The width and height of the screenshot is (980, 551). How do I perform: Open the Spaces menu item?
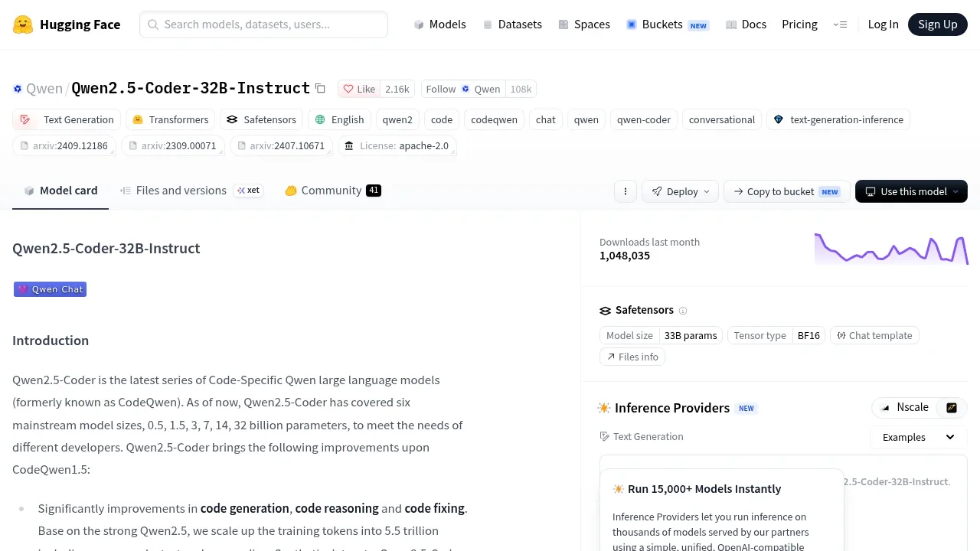[x=584, y=24]
